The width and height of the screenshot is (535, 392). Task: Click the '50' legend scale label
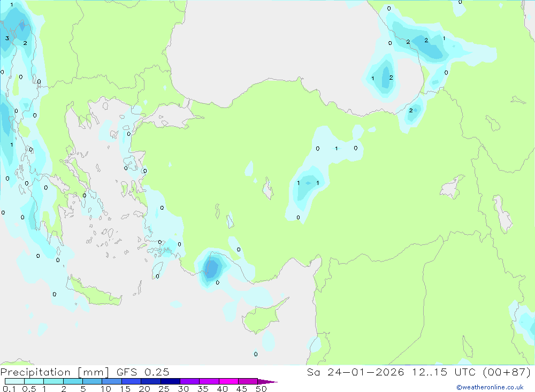pyautogui.click(x=262, y=389)
